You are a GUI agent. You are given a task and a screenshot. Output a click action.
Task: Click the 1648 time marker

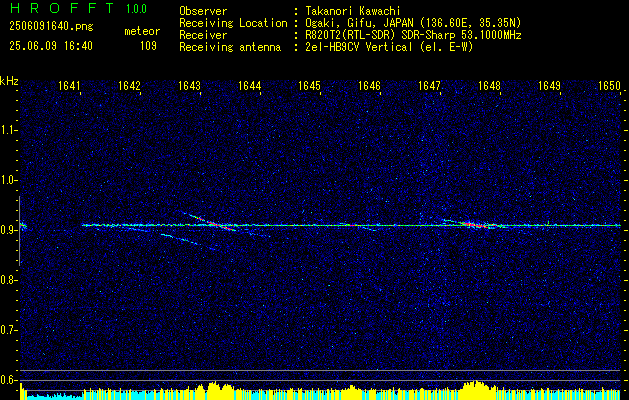pyautogui.click(x=489, y=85)
